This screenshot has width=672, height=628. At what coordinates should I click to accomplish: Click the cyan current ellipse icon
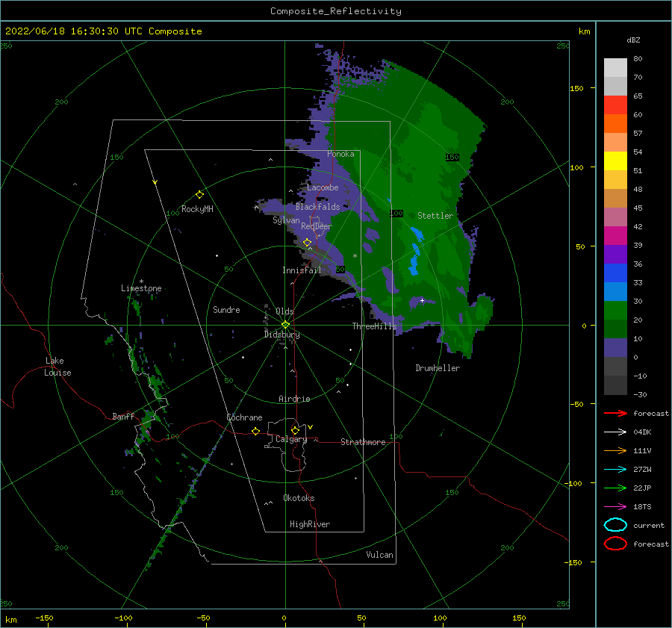(615, 525)
